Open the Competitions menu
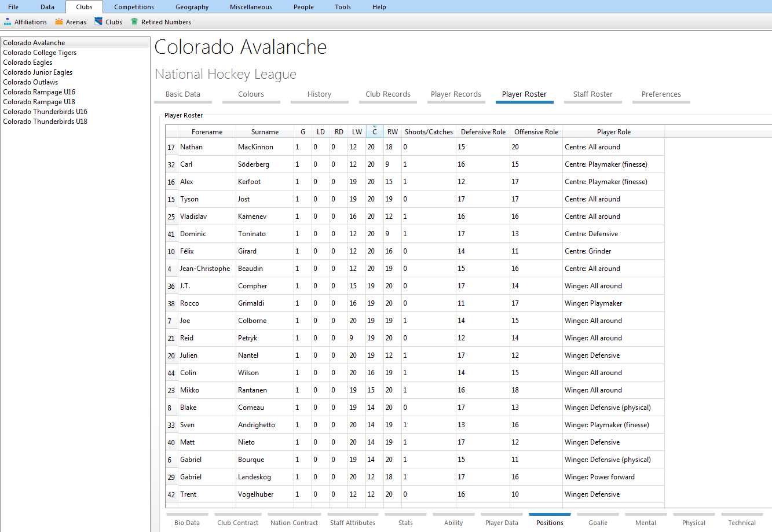Image resolution: width=772 pixels, height=532 pixels. (134, 7)
